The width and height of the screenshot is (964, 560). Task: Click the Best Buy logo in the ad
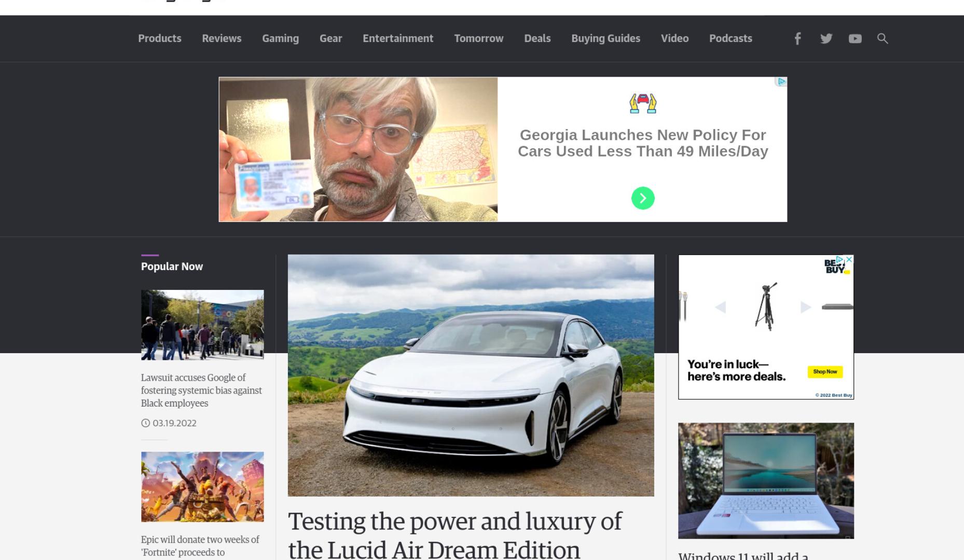[835, 267]
